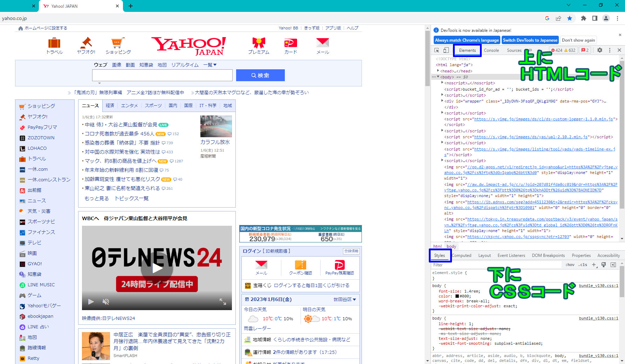Toggle the DevTools device toolbar icon
This screenshot has width=625, height=364.
pyautogui.click(x=446, y=50)
